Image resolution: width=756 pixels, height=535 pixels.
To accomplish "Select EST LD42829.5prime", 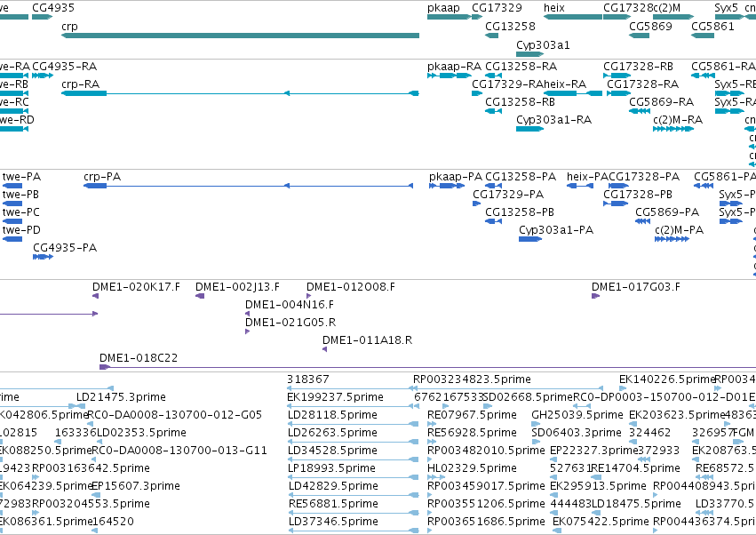I will (354, 495).
